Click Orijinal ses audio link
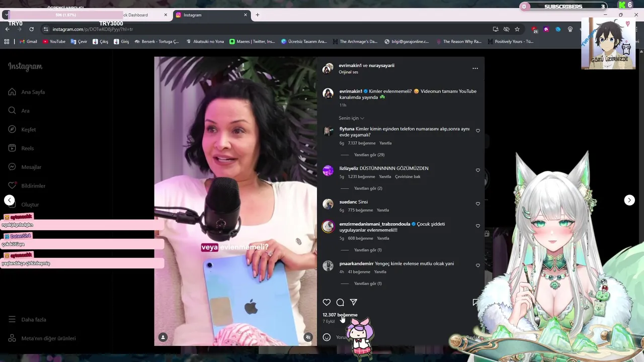Image resolution: width=644 pixels, height=362 pixels. (348, 72)
